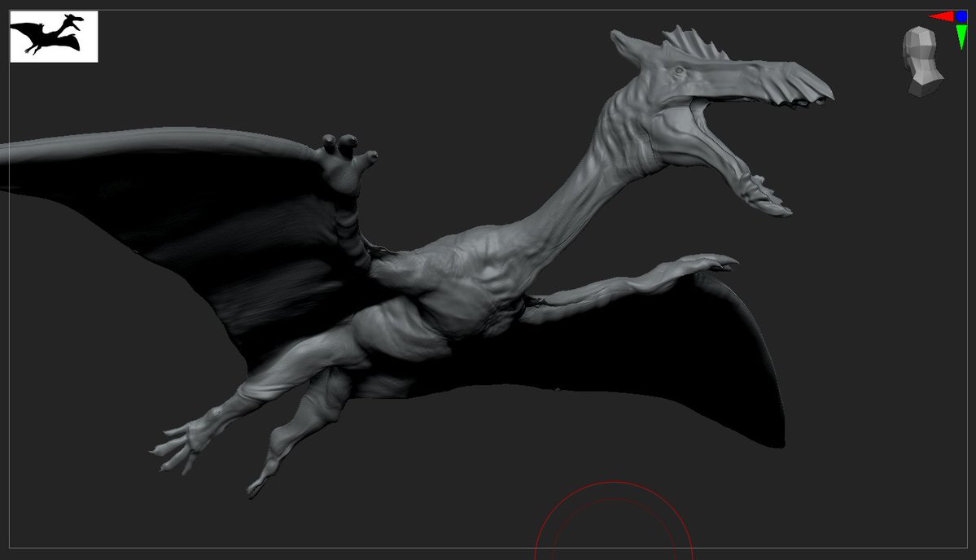Click the red X axis cone

(x=941, y=16)
